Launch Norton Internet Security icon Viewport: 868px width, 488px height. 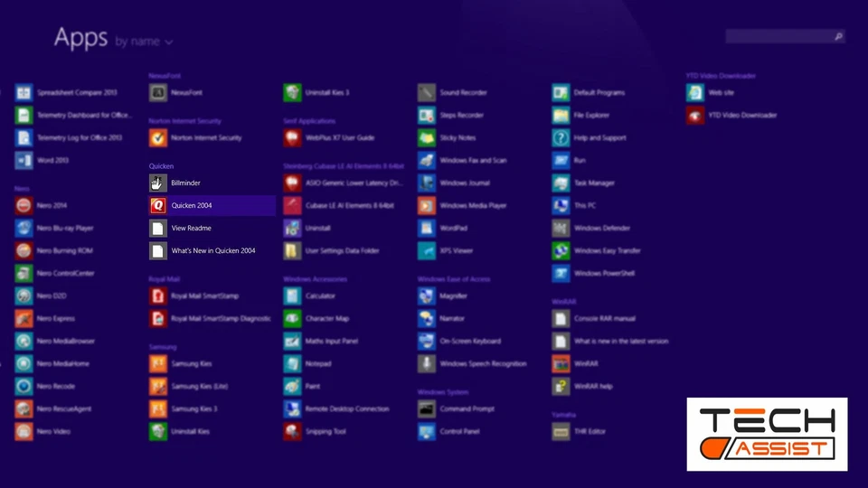[157, 137]
